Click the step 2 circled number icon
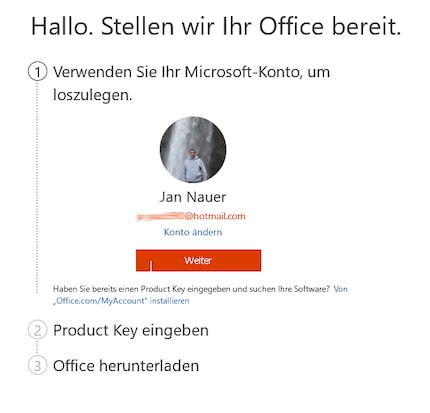Viewport: 430px width, 413px height. point(37,330)
